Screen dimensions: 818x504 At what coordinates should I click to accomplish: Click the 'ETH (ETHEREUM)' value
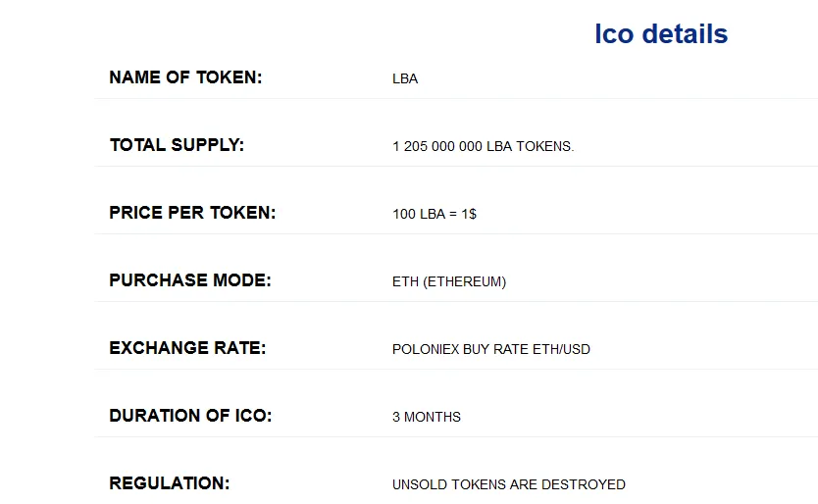pyautogui.click(x=449, y=281)
